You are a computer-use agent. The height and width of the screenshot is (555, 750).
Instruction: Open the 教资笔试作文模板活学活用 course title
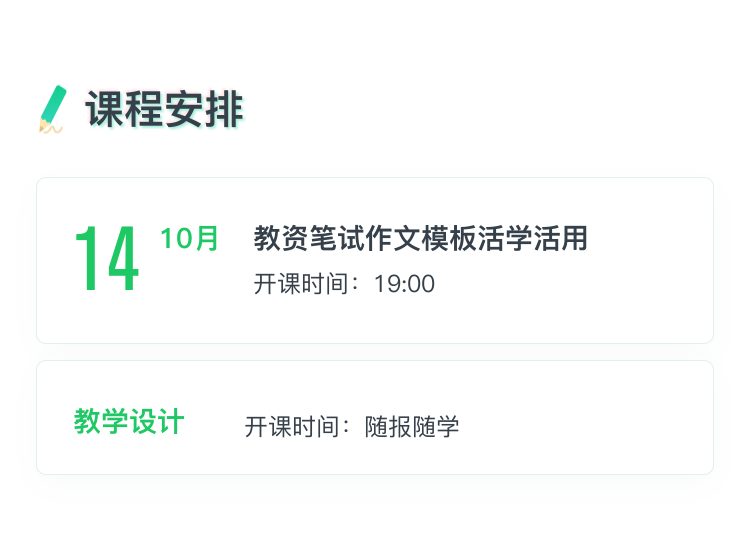[420, 238]
